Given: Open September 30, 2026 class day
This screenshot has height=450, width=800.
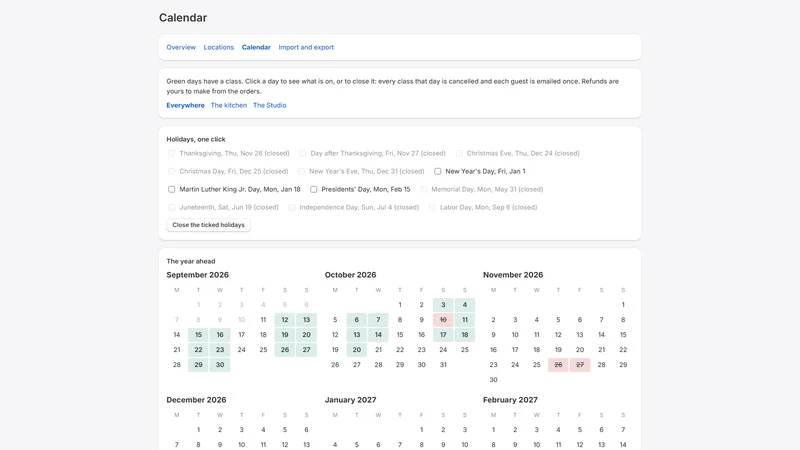Looking at the screenshot, I should click(220, 365).
